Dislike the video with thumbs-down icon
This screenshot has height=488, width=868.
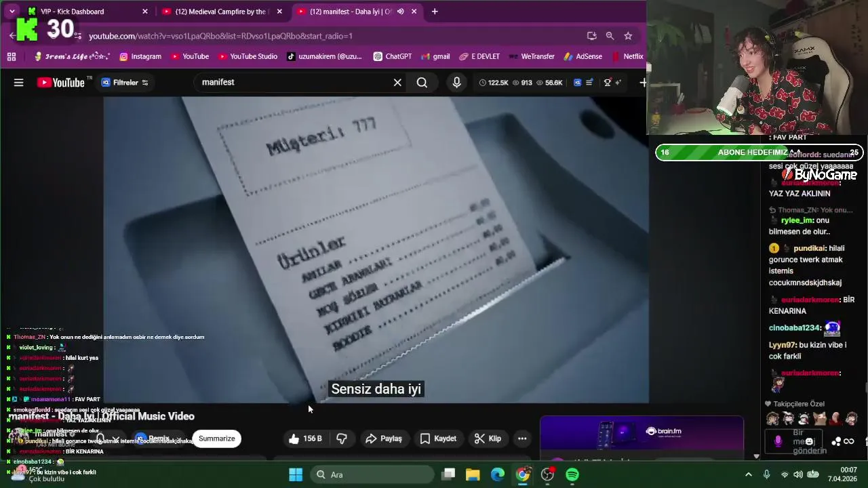[342, 439]
